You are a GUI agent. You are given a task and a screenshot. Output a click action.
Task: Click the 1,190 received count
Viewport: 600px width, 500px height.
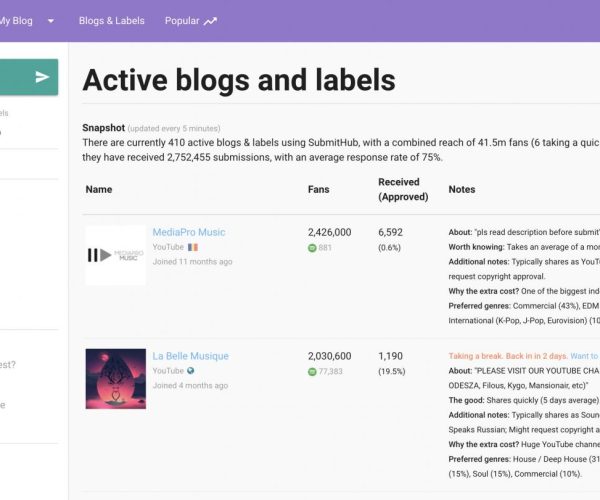coord(390,356)
